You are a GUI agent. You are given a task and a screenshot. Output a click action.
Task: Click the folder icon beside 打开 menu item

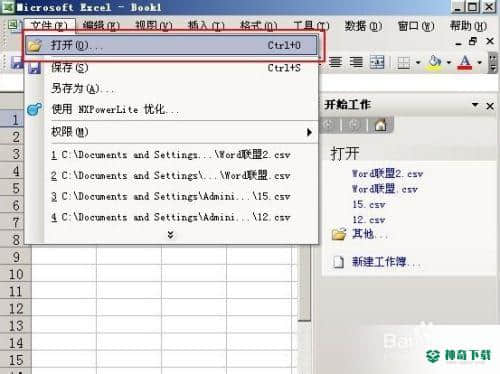(35, 45)
